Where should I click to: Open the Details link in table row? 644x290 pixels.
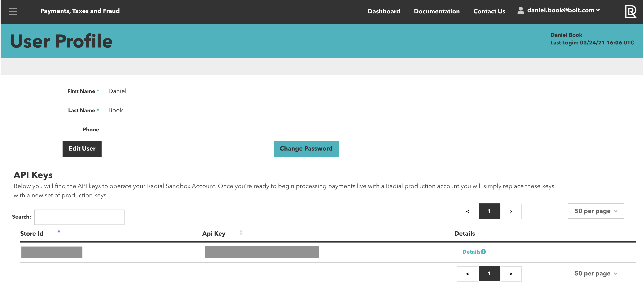click(x=471, y=252)
